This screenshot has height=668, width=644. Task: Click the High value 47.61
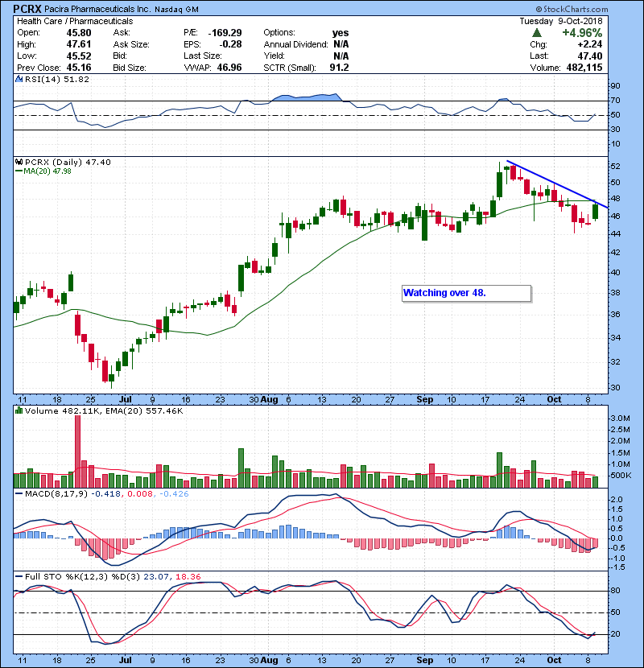pyautogui.click(x=79, y=44)
